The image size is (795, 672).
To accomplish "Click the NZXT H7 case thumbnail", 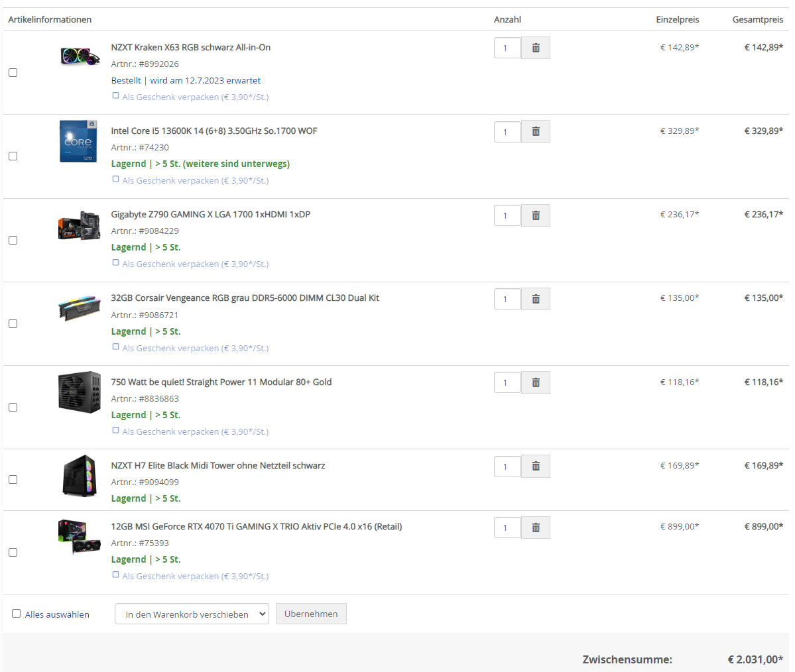I will click(x=80, y=475).
